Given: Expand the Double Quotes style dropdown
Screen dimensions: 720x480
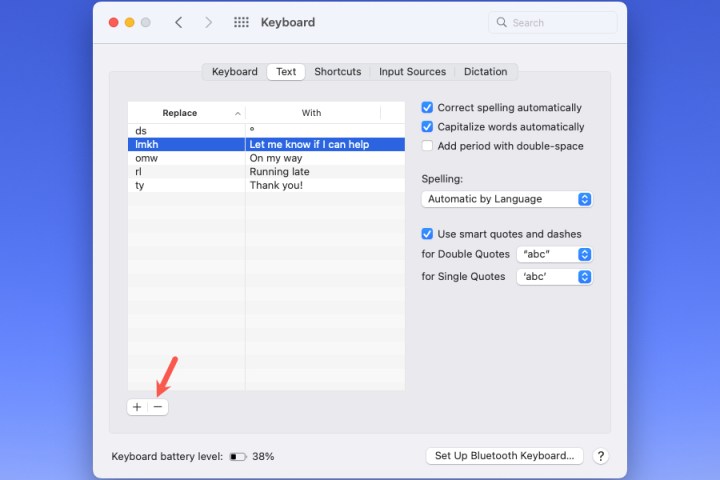Looking at the screenshot, I should click(x=554, y=254).
